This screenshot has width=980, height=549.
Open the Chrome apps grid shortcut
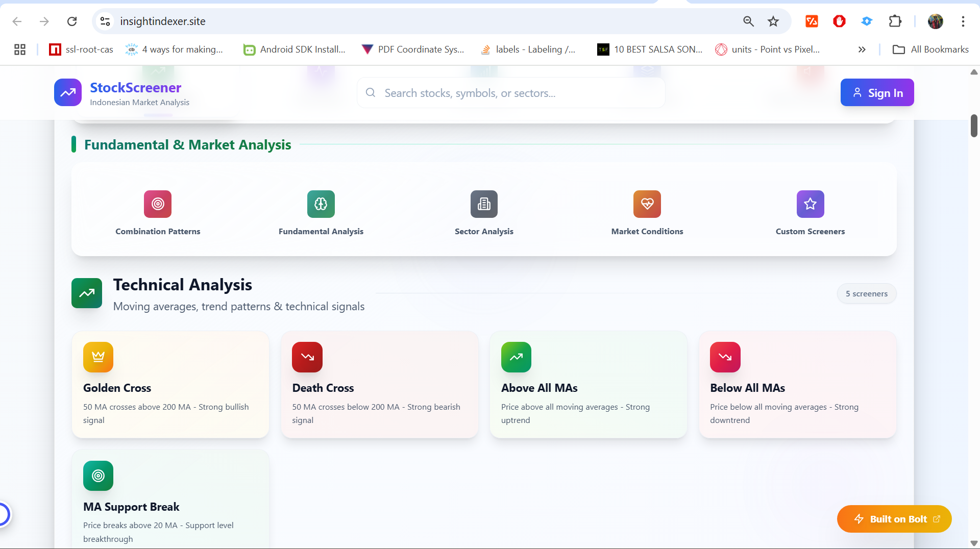(x=20, y=49)
